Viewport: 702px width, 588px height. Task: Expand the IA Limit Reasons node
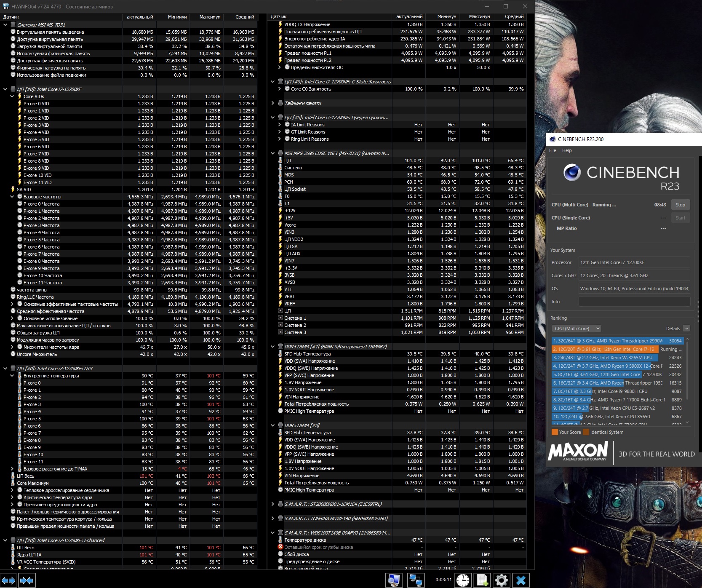click(x=280, y=125)
